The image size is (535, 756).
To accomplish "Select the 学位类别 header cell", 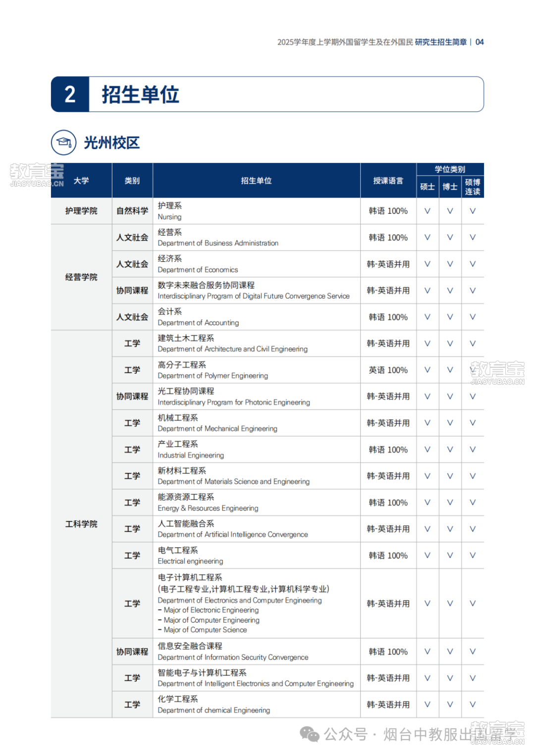I will pyautogui.click(x=450, y=169).
